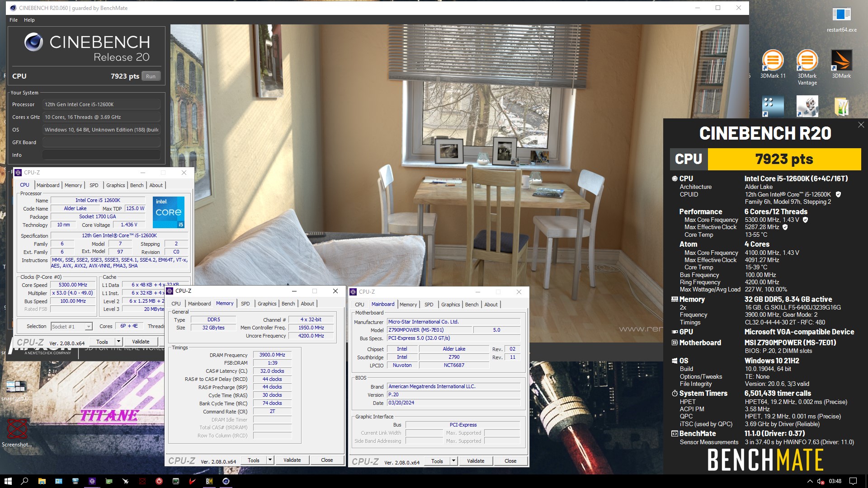This screenshot has height=488, width=868.
Task: Select Graphics tab in Memory CPU-Z window
Action: [x=267, y=304]
